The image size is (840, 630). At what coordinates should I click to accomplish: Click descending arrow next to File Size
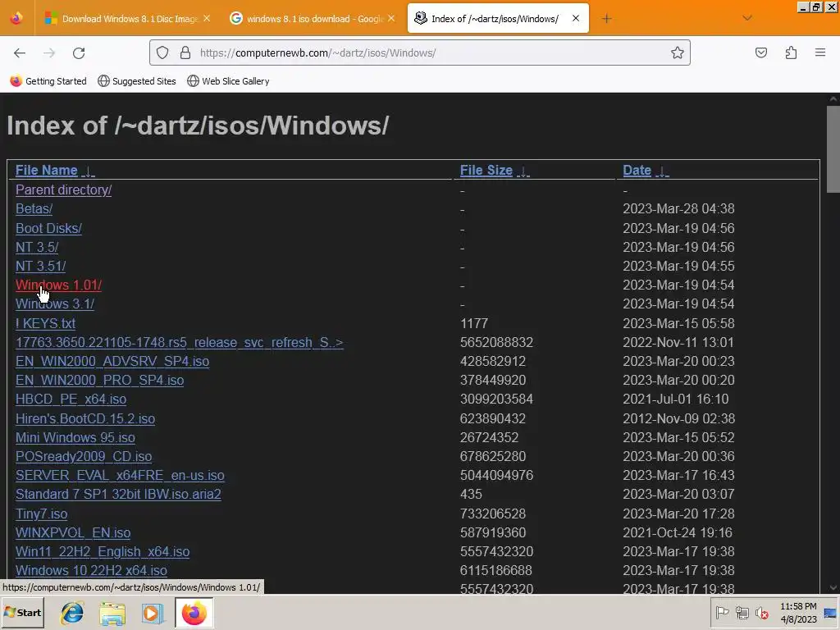point(523,171)
